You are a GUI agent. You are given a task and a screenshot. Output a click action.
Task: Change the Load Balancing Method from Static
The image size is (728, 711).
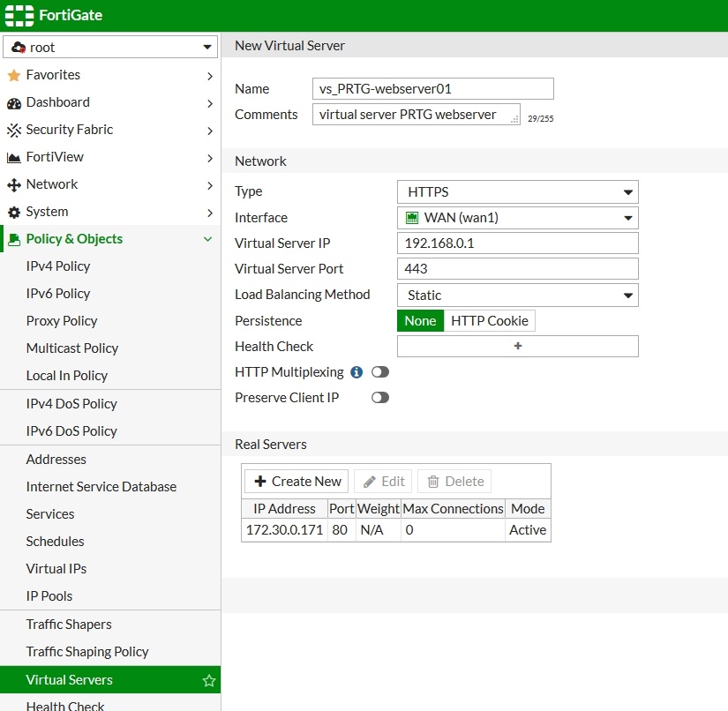pos(517,295)
